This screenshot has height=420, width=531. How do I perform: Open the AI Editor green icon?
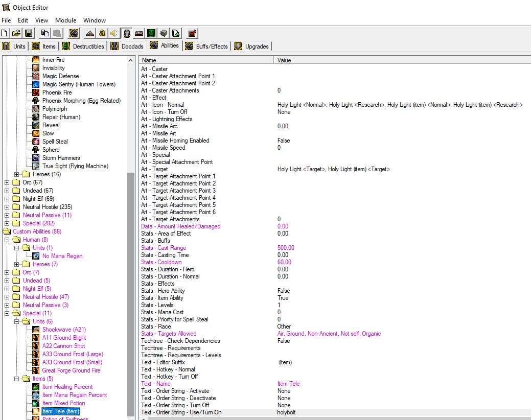coord(151,33)
